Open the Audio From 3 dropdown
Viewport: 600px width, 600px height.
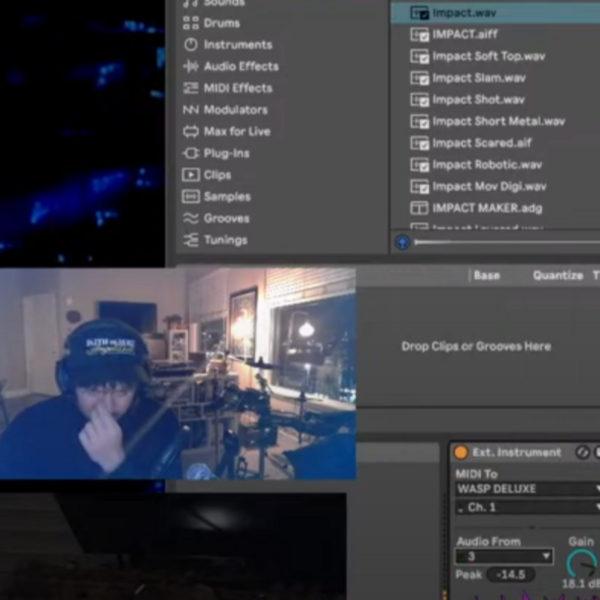click(x=504, y=556)
